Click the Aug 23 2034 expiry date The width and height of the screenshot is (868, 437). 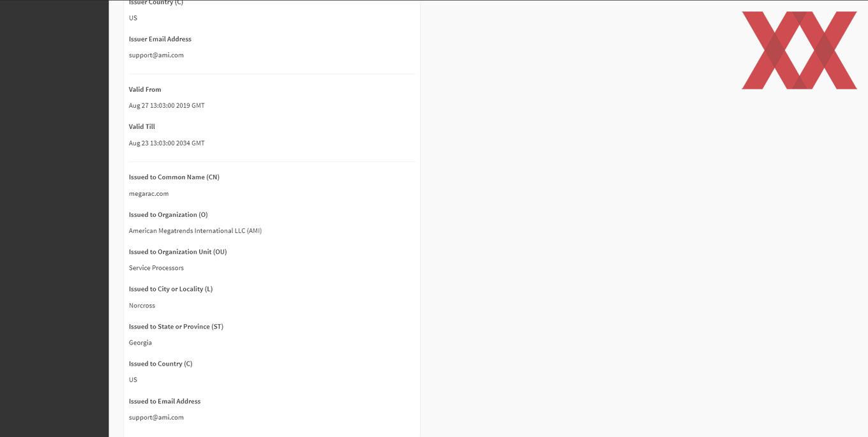(x=167, y=144)
